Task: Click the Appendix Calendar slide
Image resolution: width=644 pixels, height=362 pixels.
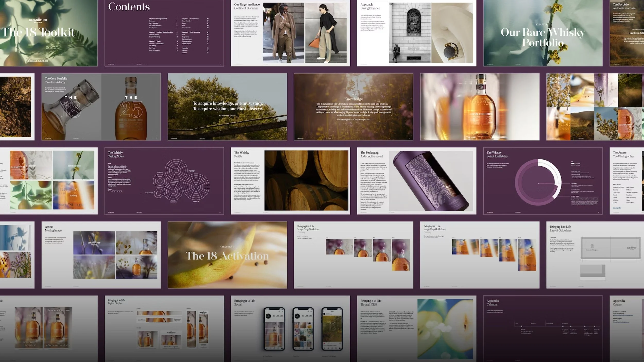Action: tap(543, 329)
